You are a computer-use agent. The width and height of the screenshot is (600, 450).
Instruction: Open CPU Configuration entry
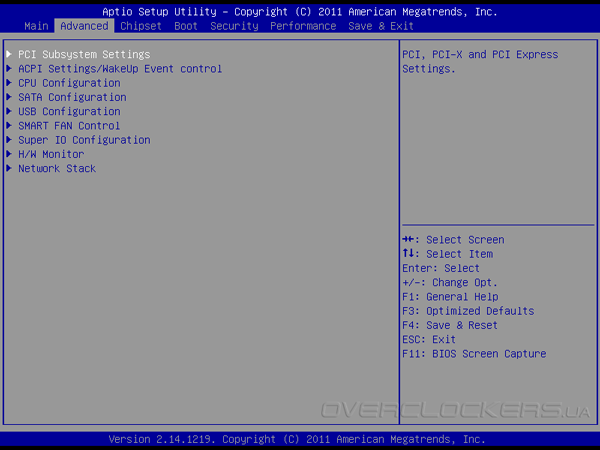(x=69, y=83)
